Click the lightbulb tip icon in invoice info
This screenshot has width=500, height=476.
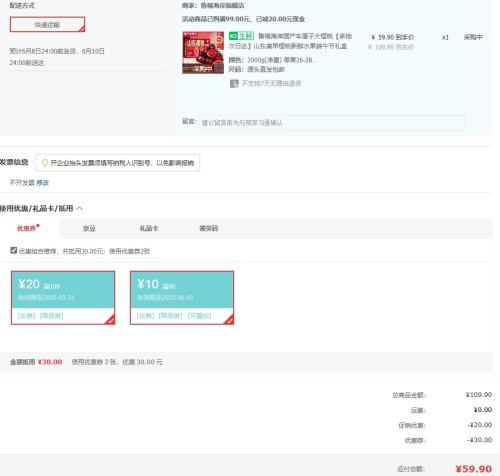tap(45, 163)
